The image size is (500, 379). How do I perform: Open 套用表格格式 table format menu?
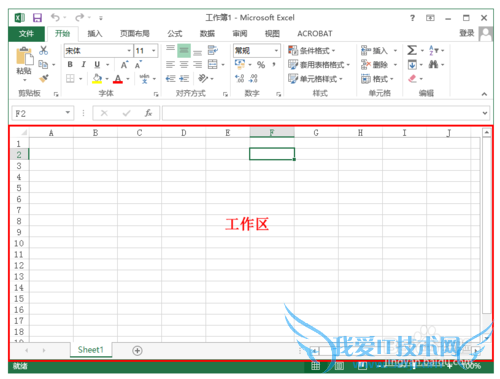click(x=319, y=64)
